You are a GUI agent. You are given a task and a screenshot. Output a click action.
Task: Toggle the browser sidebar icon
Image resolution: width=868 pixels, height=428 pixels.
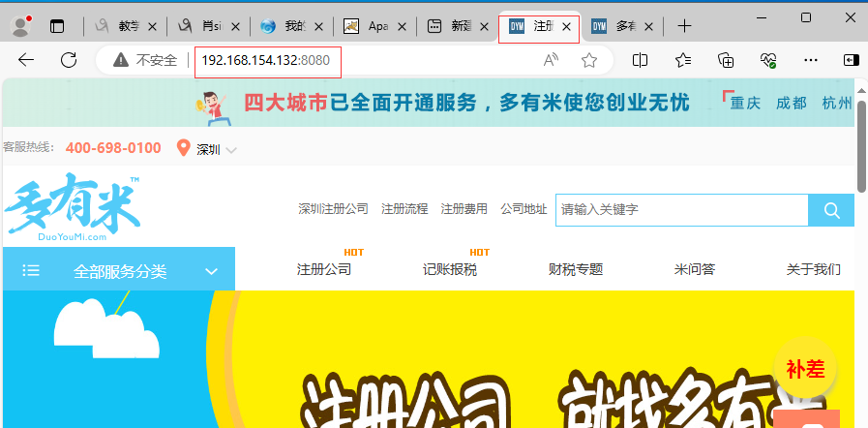[852, 60]
